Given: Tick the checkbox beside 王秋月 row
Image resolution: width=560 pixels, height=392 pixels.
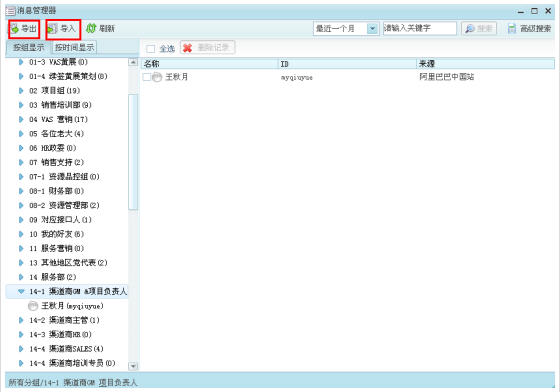Looking at the screenshot, I should coord(146,77).
